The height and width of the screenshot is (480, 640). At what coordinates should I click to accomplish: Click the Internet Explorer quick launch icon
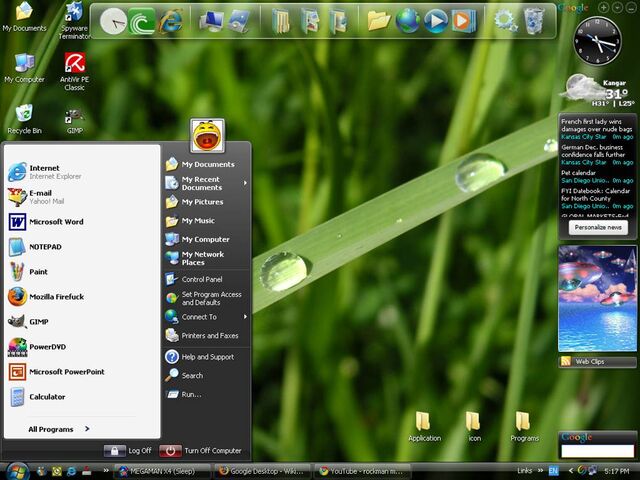pyautogui.click(x=71, y=471)
